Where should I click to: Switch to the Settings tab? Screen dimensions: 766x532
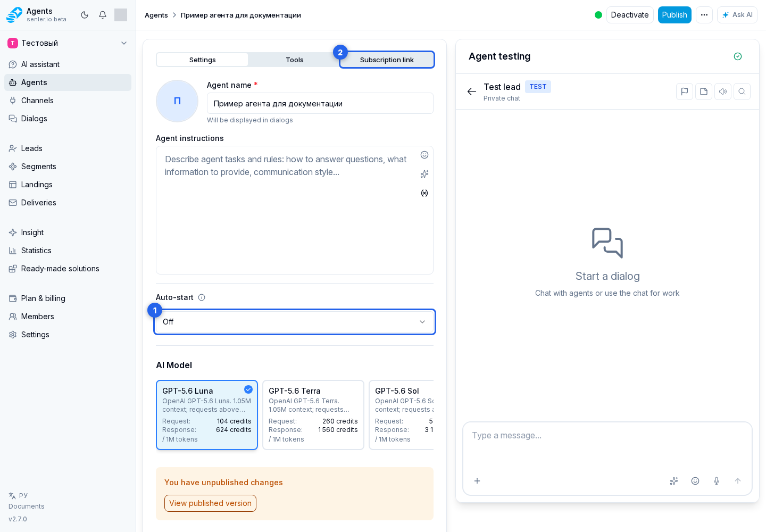pyautogui.click(x=203, y=60)
